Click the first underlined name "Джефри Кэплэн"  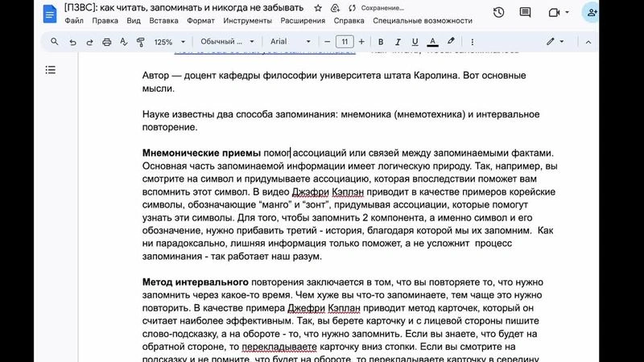tap(328, 192)
